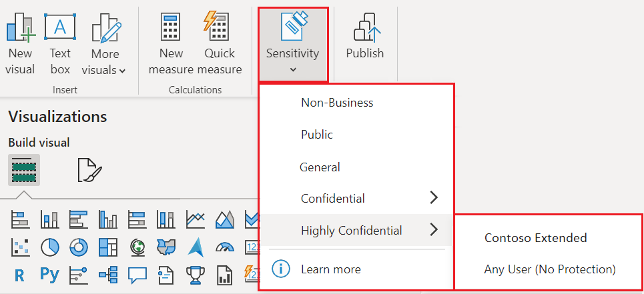
Task: Choose the donut chart visual
Action: [x=79, y=247]
